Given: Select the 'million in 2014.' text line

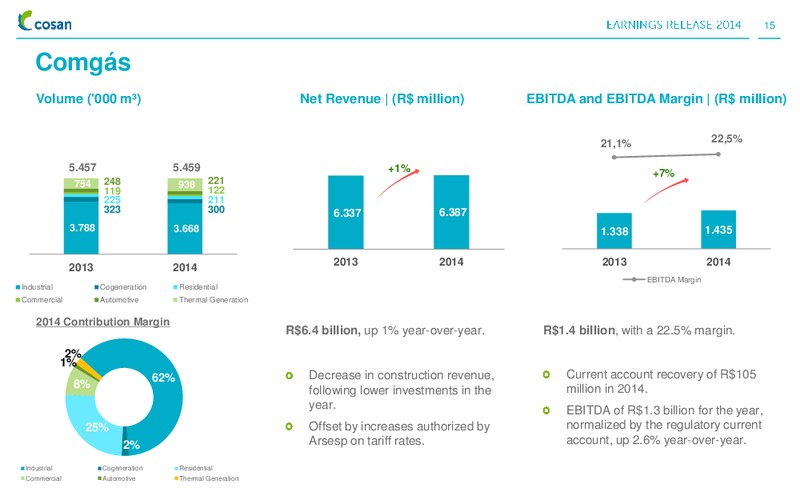Looking at the screenshot, I should pyautogui.click(x=607, y=389).
